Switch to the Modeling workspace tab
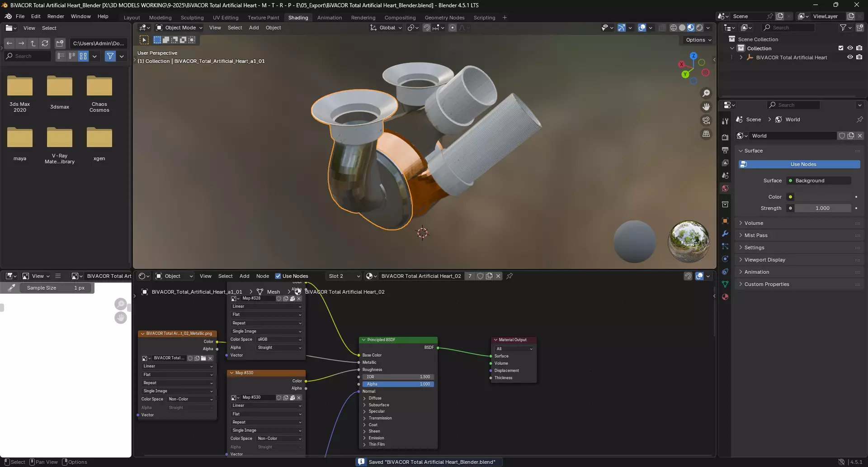 160,18
